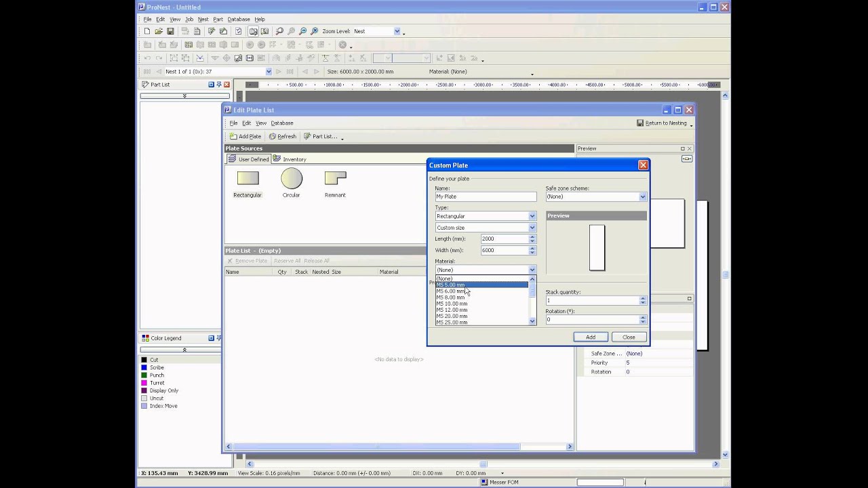Click material list scroll down arrow
This screenshot has height=488, width=868.
tap(532, 321)
